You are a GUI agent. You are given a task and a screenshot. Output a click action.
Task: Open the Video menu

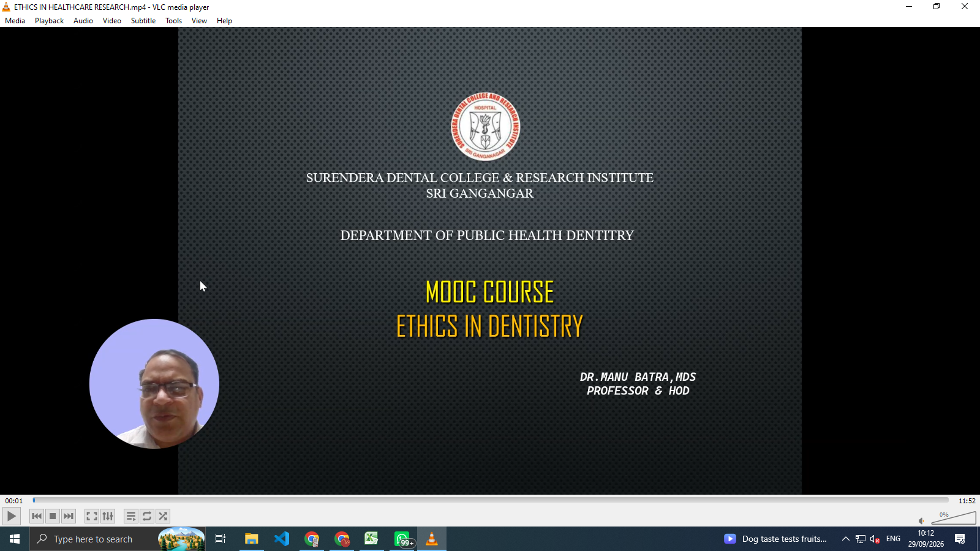[112, 21]
